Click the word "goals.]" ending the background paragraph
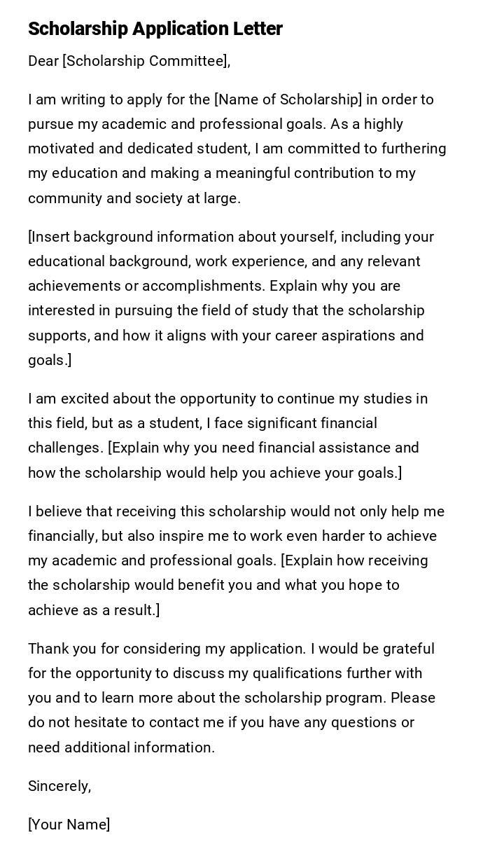Viewport: 490px width, 868px height. 50,360
